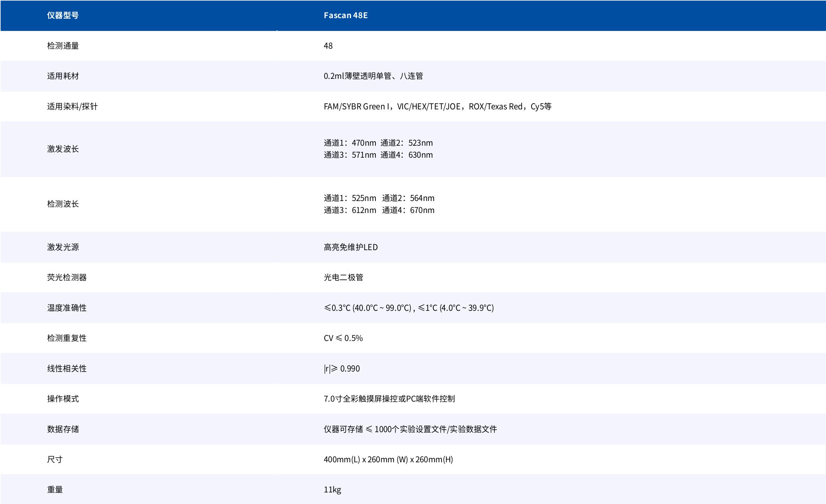Click the '适用染料/探针' row label
826x504 pixels.
point(72,106)
